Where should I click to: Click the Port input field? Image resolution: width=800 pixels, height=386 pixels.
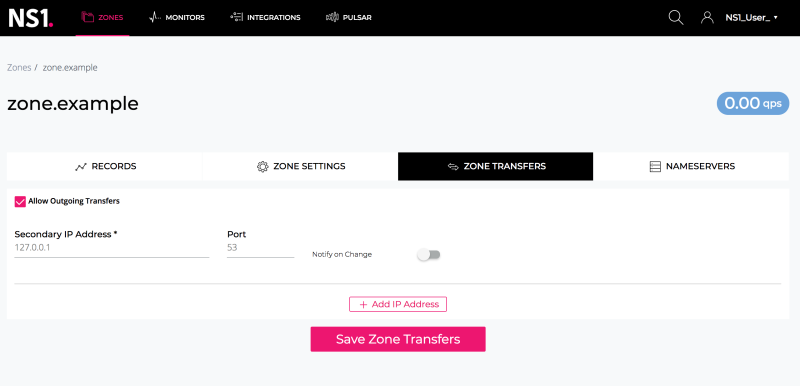pyautogui.click(x=260, y=248)
